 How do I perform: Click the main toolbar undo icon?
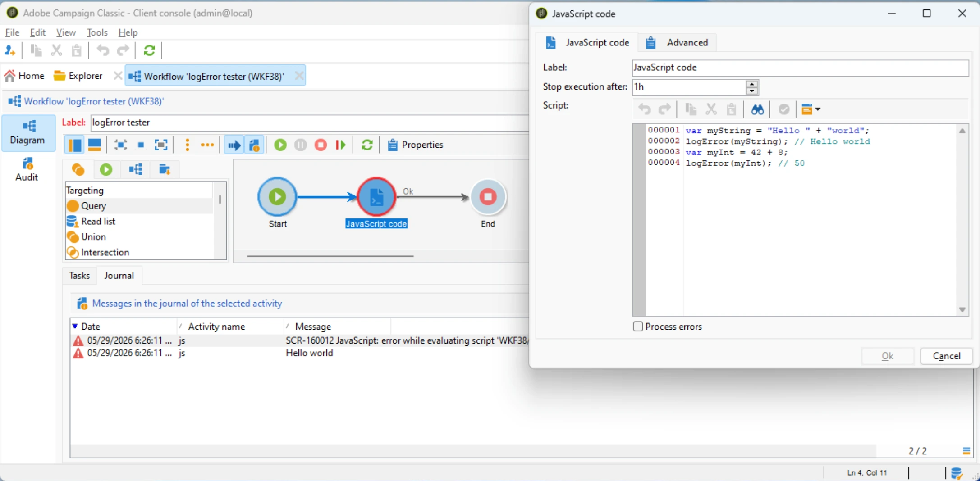pos(103,50)
